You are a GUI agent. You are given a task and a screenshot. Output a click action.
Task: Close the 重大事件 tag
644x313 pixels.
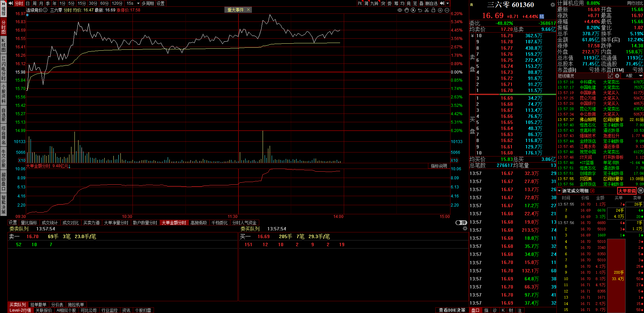(248, 10)
